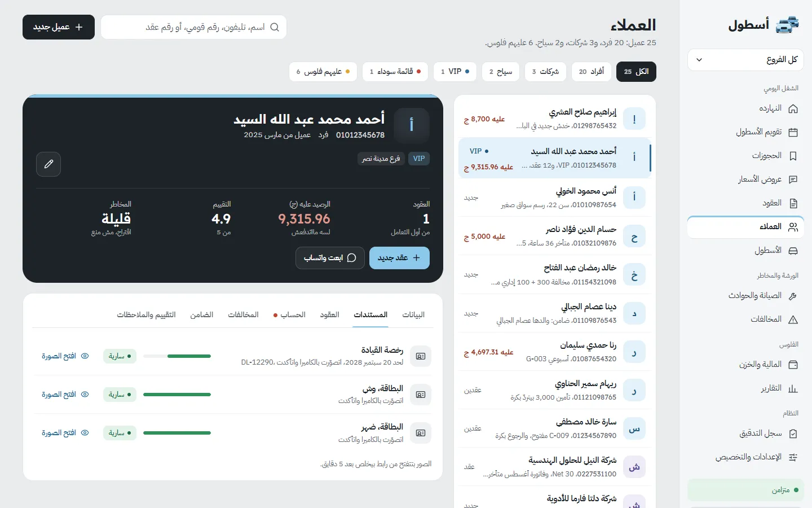Filter customers by عليهم فلوس chip
Viewport: 812px width, 508px height.
pos(323,72)
